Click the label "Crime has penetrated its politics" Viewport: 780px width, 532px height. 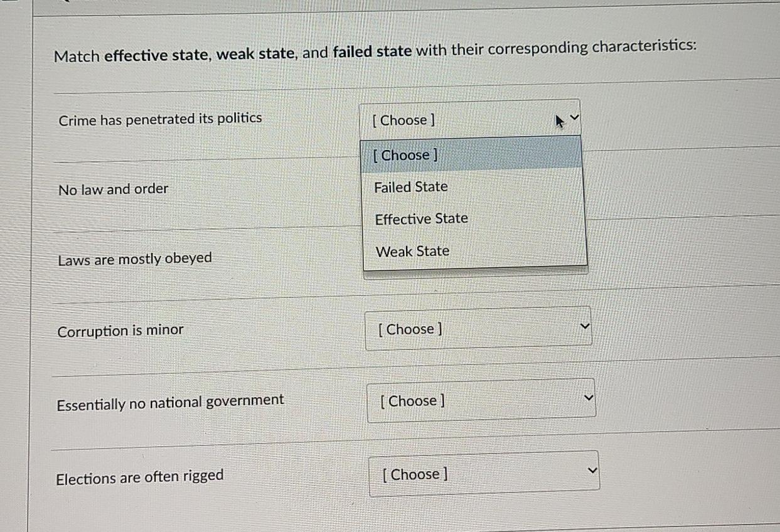point(160,117)
